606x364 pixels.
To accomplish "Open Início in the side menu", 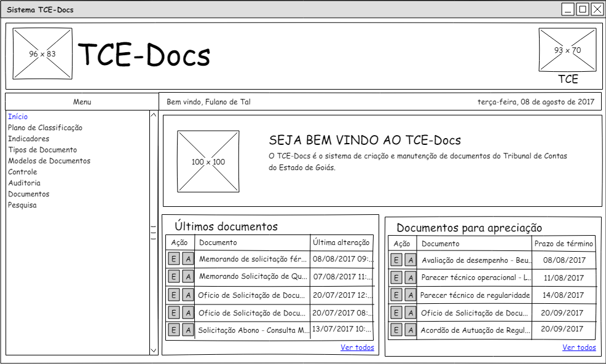I will (18, 117).
